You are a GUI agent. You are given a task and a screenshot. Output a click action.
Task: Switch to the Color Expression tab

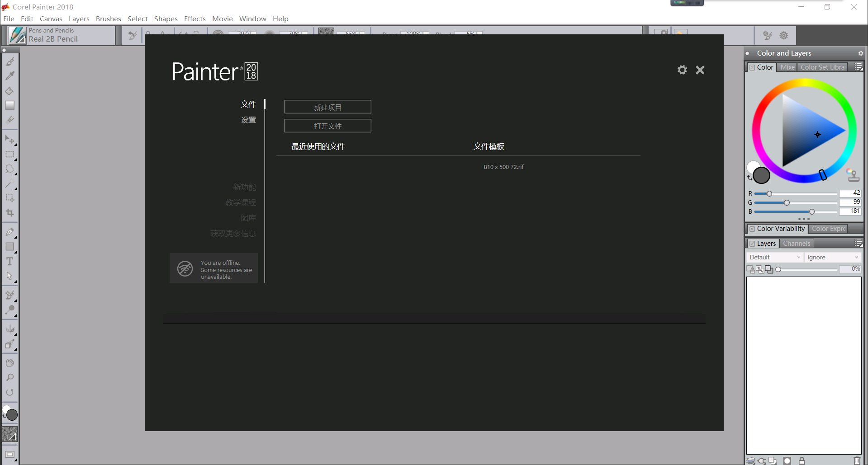tap(829, 229)
